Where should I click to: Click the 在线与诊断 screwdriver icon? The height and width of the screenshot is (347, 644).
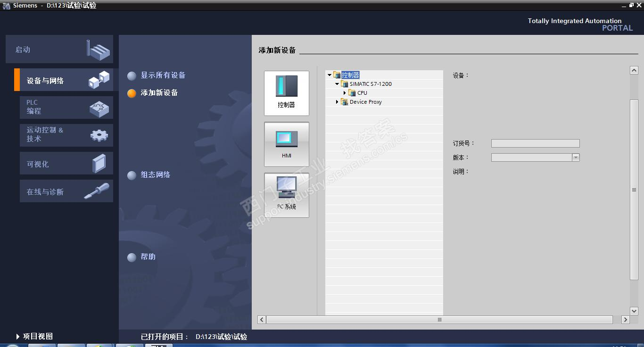[97, 191]
